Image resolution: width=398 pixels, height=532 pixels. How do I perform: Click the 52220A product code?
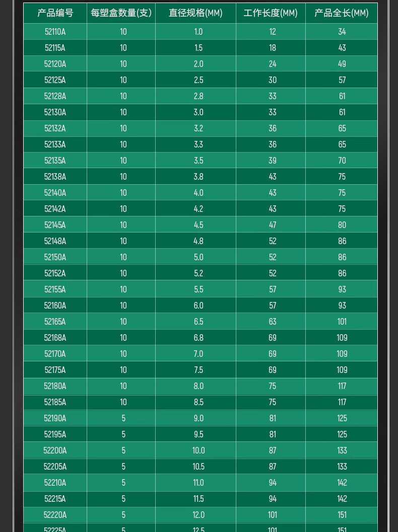pos(55,515)
